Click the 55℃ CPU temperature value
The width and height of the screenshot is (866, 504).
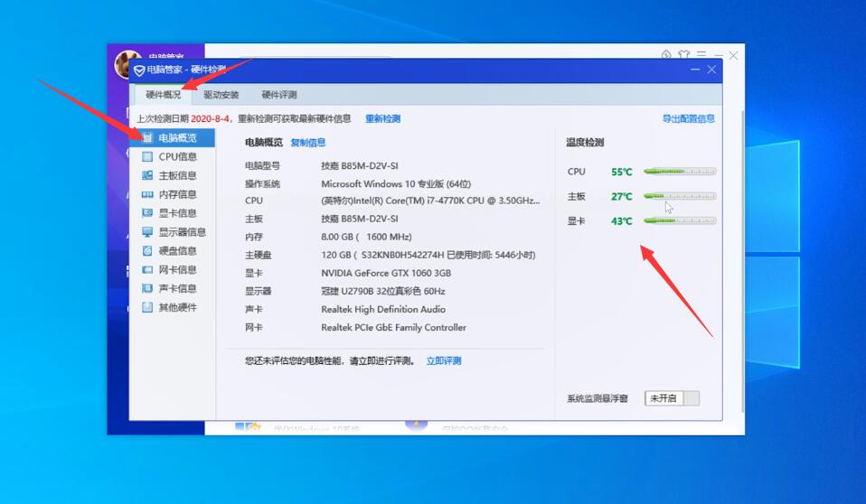[x=622, y=173]
